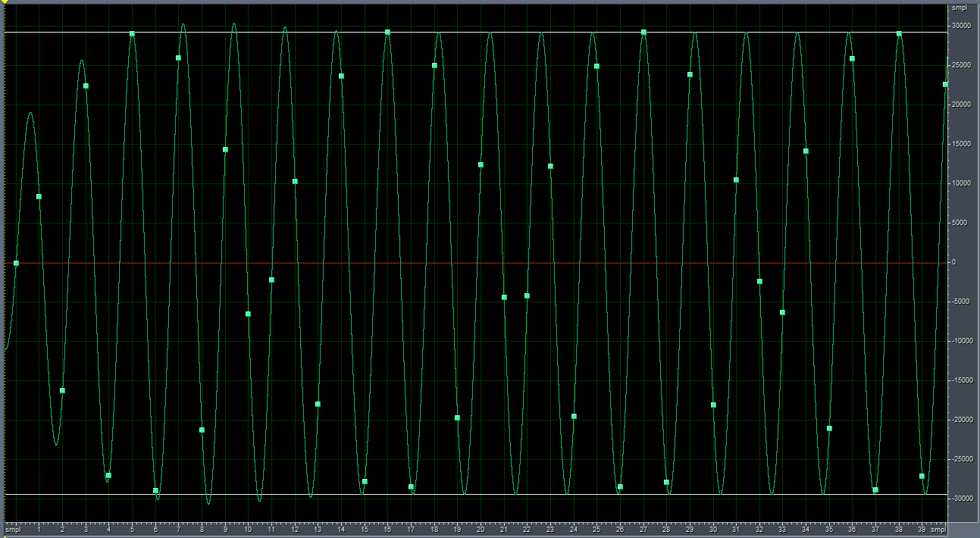The width and height of the screenshot is (980, 538).
Task: Select the sample point at sample 4
Action: click(x=108, y=475)
